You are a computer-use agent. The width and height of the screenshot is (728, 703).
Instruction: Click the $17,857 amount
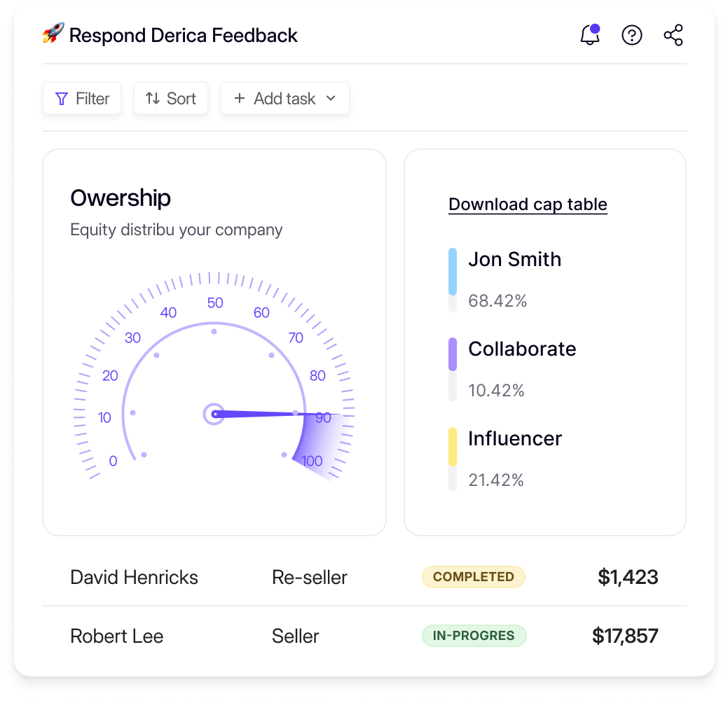625,636
